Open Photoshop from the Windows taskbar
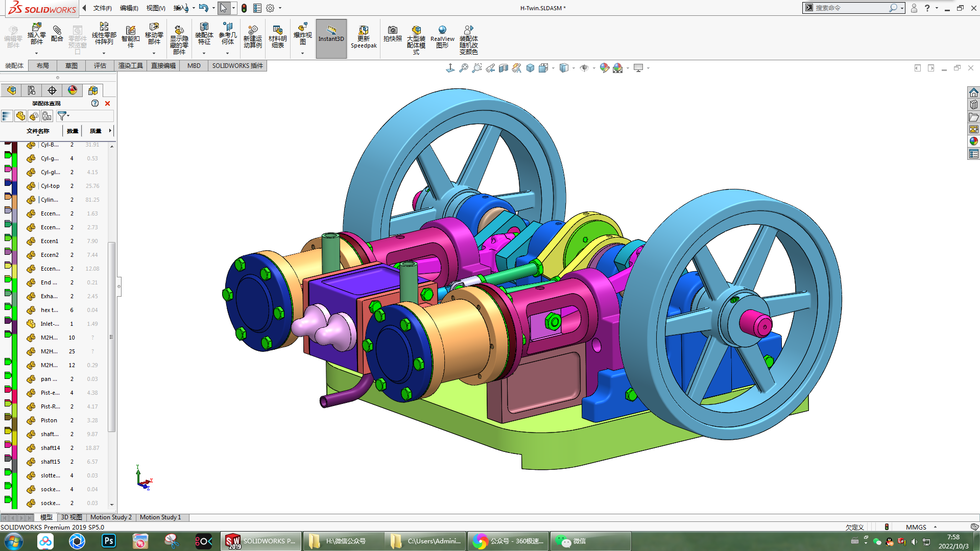The height and width of the screenshot is (551, 980). point(109,541)
